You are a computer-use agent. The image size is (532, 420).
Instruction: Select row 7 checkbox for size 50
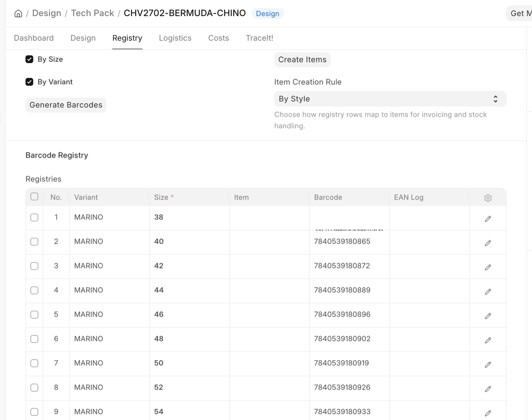(x=34, y=363)
